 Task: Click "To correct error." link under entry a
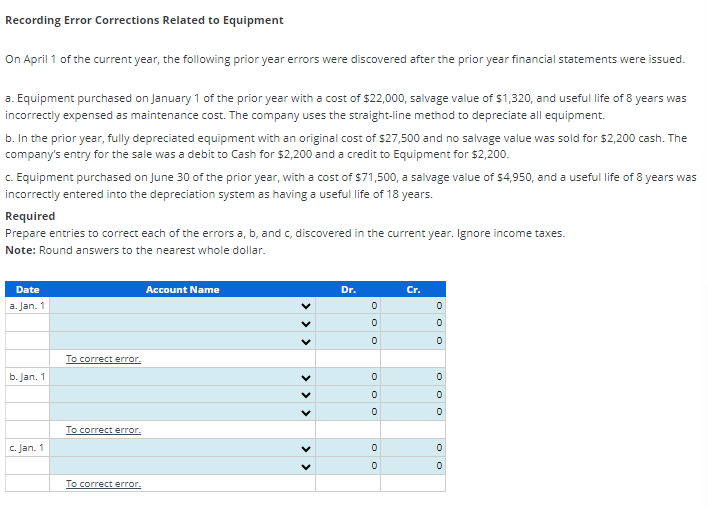tap(103, 359)
